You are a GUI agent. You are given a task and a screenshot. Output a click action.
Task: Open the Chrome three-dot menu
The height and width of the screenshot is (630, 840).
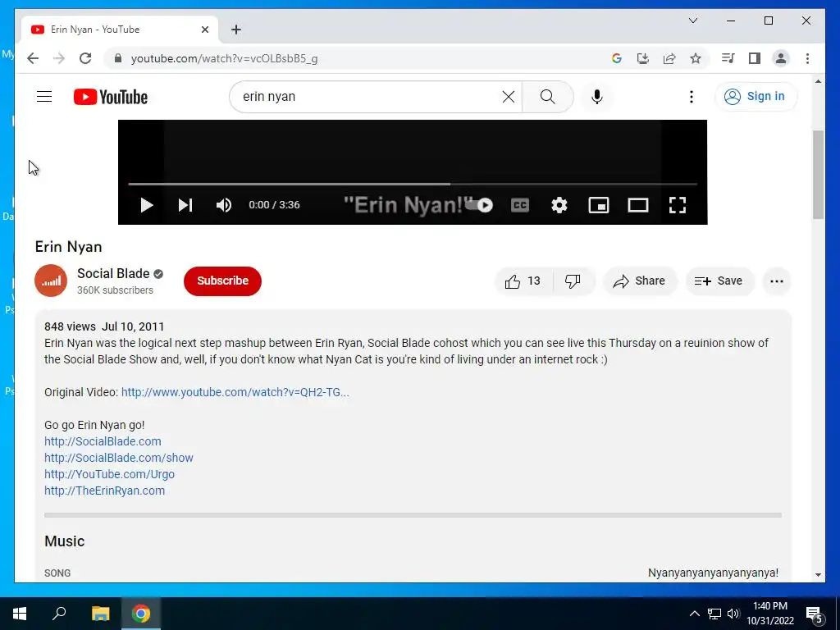tap(807, 58)
